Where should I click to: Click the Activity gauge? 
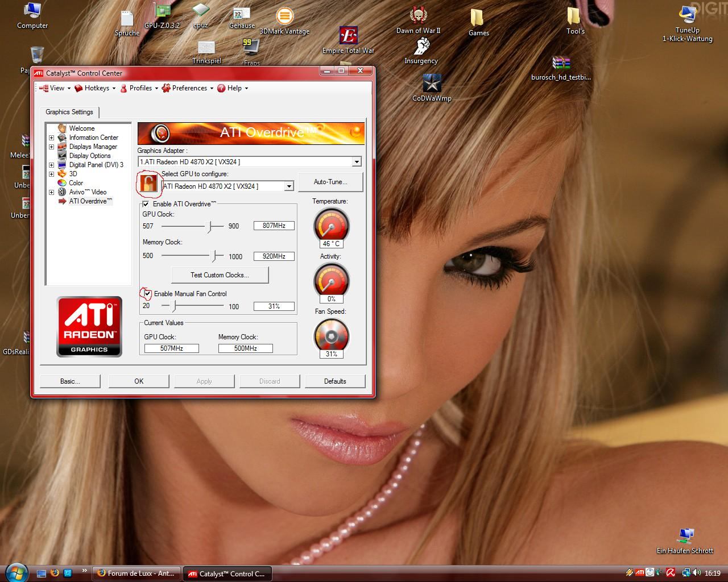332,280
